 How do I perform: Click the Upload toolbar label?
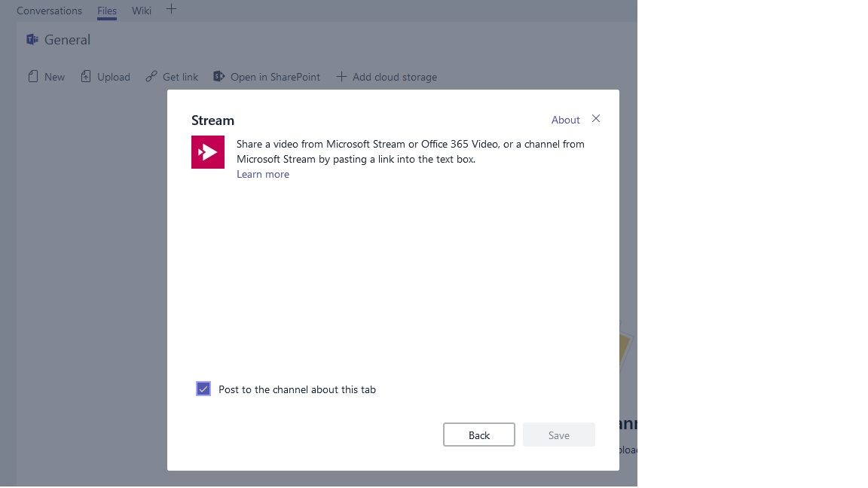(114, 76)
